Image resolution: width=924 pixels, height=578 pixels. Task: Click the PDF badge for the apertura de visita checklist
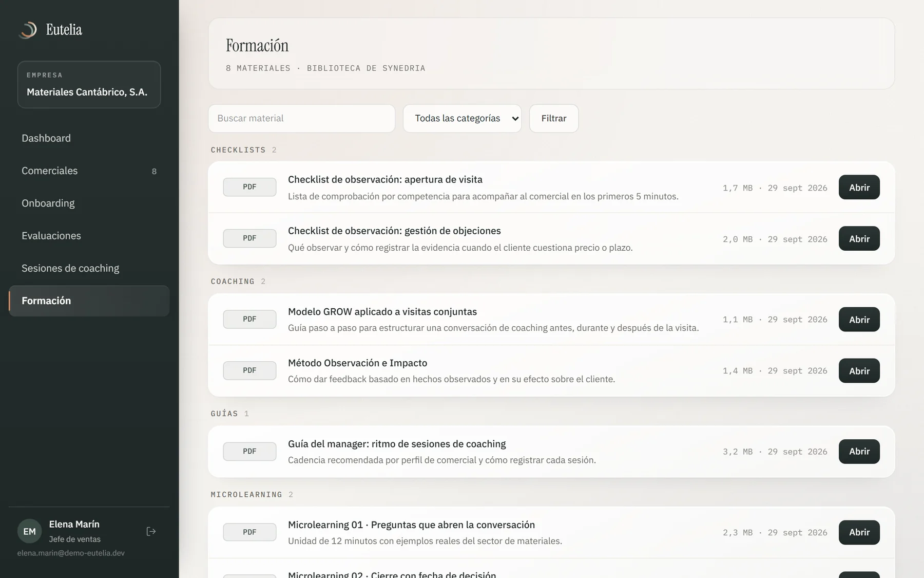coord(249,187)
